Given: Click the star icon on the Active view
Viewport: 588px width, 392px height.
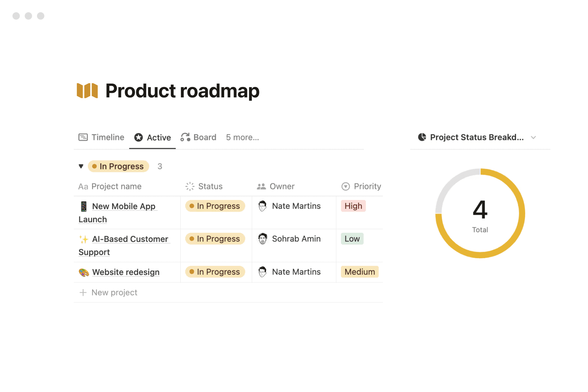Looking at the screenshot, I should click(138, 137).
